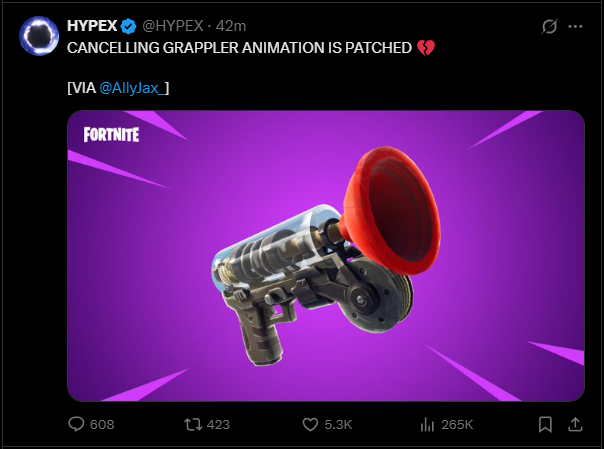Viewport: 604px width, 449px height.
Task: Open the three-dot more options menu
Action: [x=575, y=27]
